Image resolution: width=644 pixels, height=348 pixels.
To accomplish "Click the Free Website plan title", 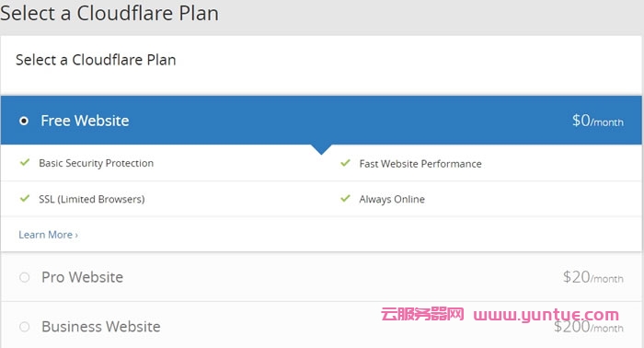I will click(x=85, y=121).
